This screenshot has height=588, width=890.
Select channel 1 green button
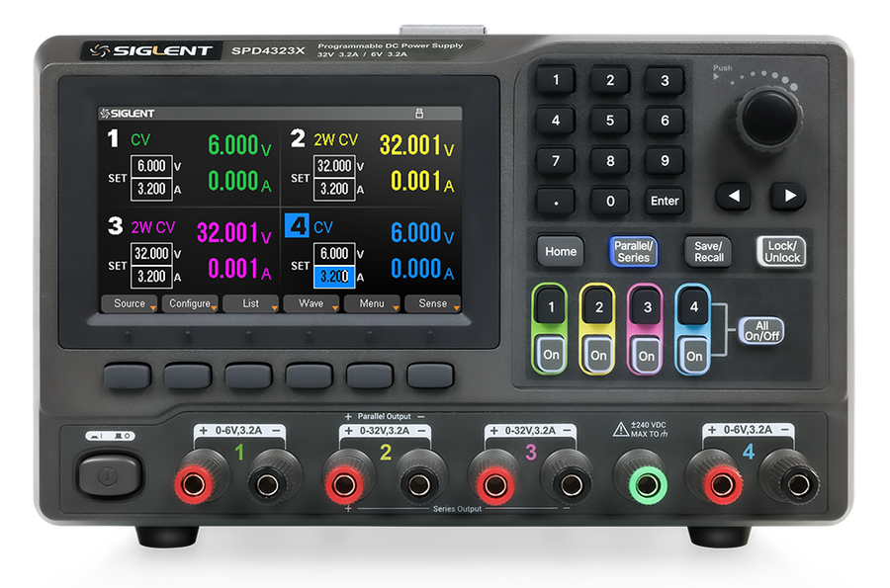coord(550,306)
